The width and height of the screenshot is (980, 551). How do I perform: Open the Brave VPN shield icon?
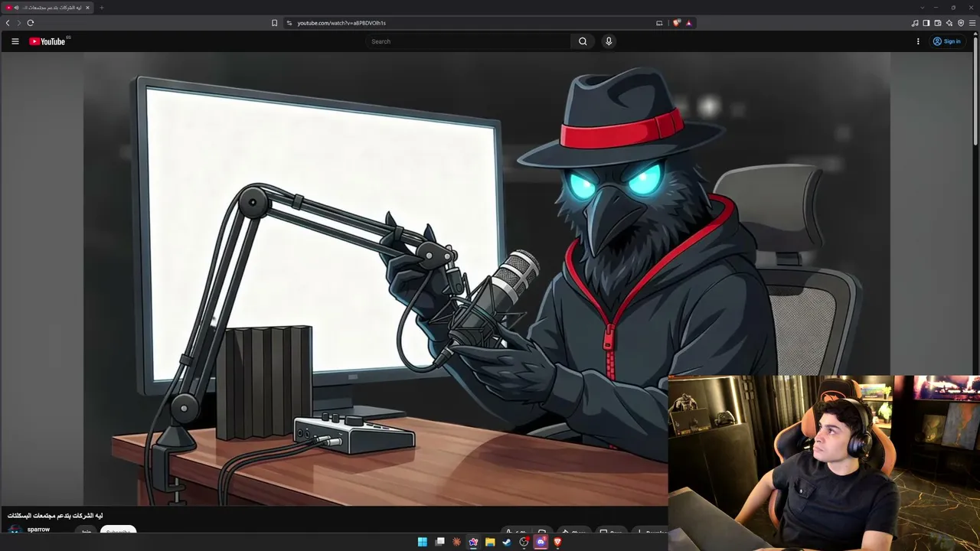pos(961,23)
